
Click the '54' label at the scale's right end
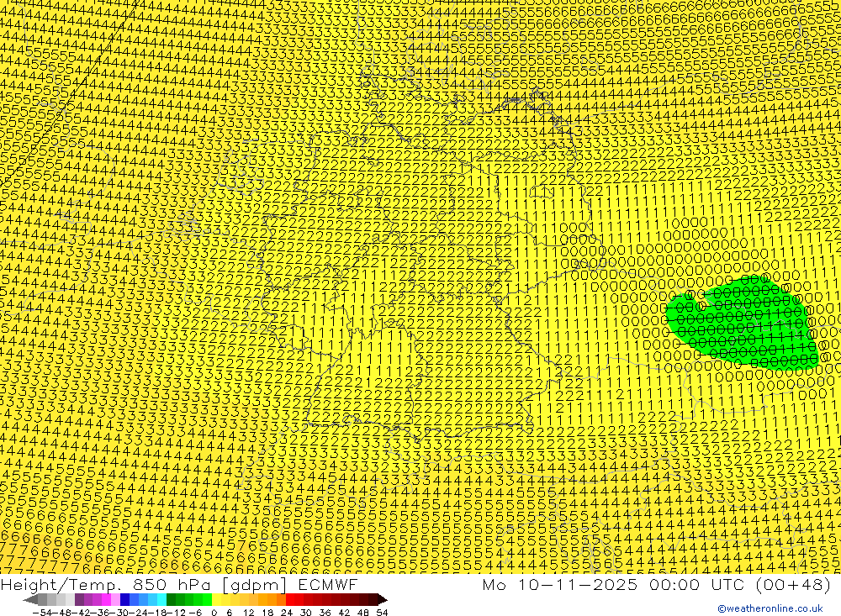pos(382,613)
